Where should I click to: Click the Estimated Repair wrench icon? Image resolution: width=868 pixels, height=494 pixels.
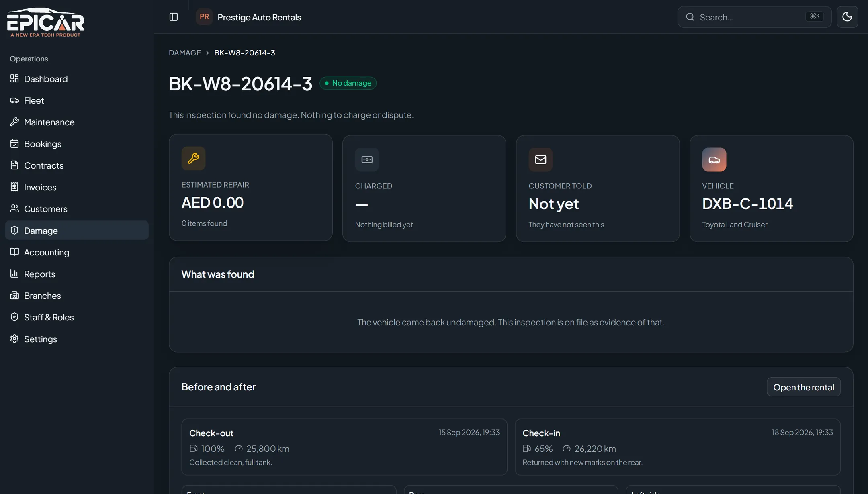point(193,158)
